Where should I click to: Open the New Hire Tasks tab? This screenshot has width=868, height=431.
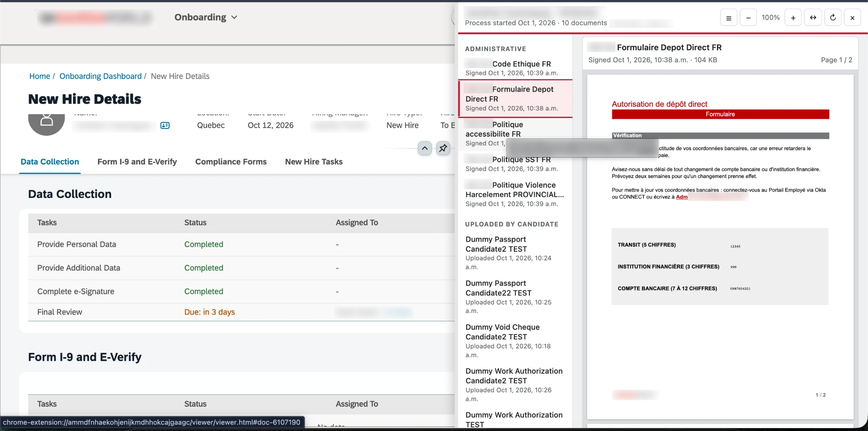314,162
